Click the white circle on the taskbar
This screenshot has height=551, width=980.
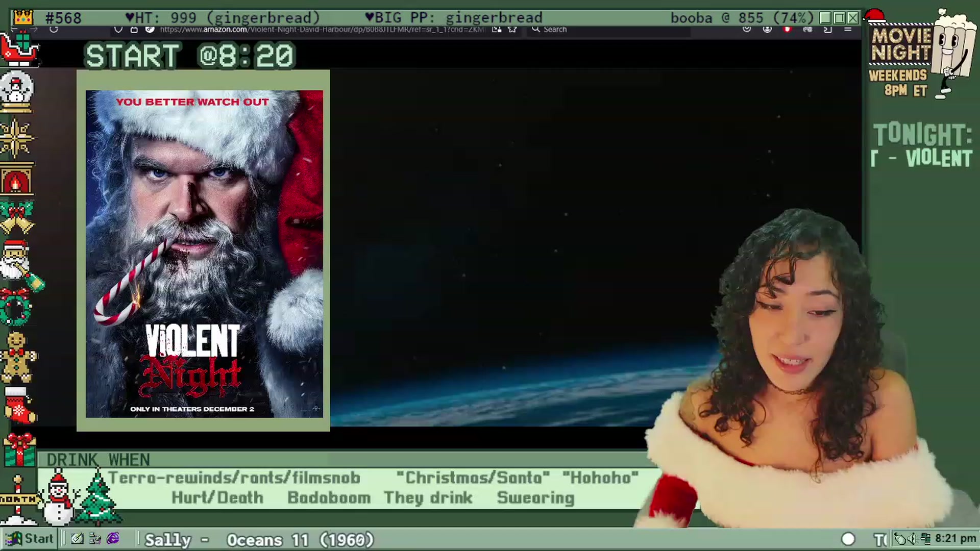click(848, 539)
